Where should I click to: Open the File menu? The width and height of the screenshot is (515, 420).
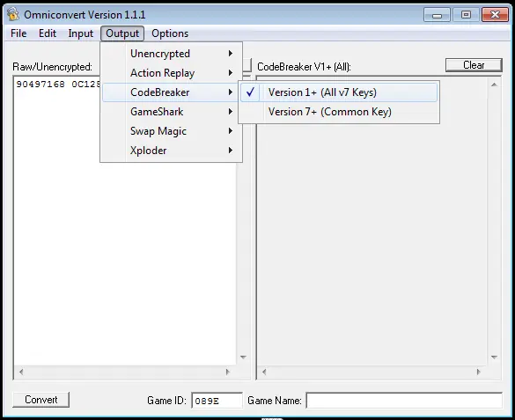point(18,33)
